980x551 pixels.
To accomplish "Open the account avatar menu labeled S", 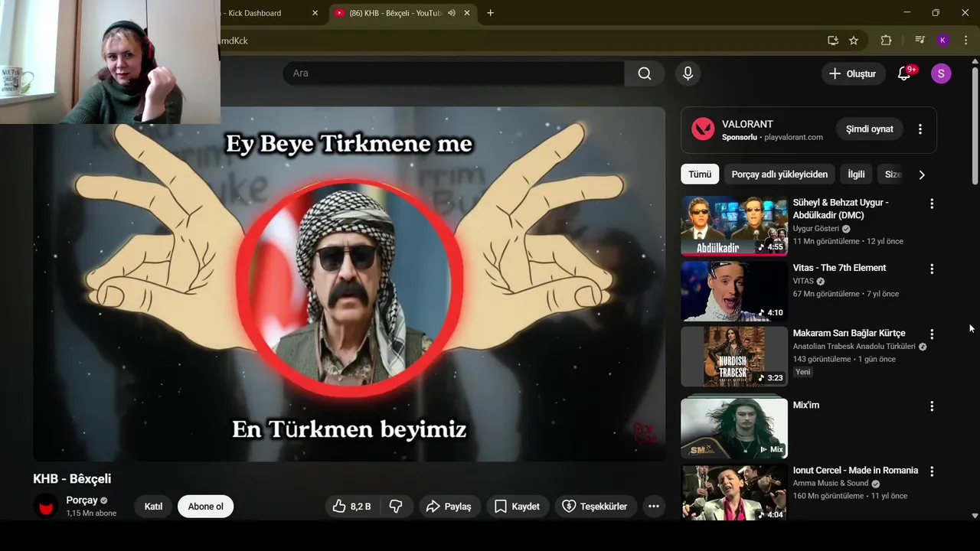I will (x=941, y=73).
